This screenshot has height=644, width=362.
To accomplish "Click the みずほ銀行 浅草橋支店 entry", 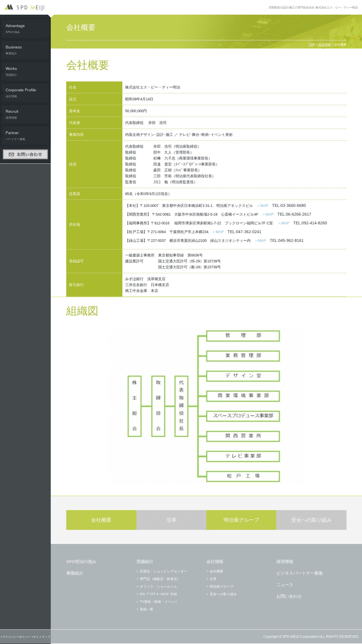I will point(145,279).
